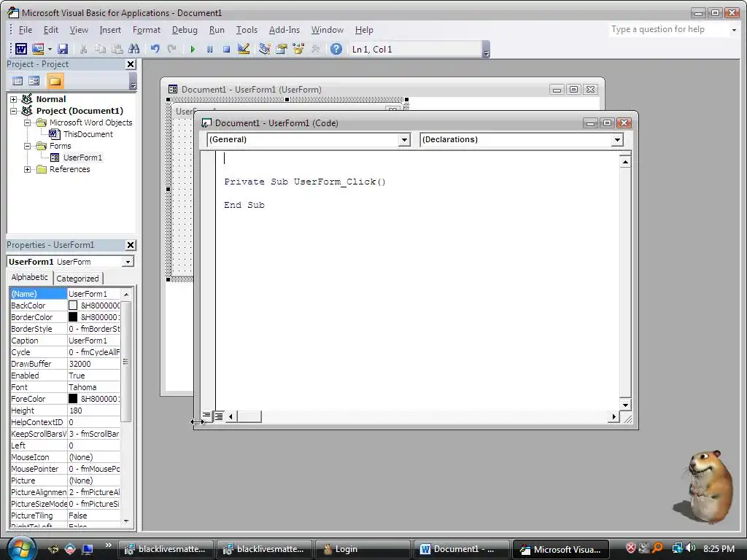This screenshot has width=747, height=560.
Task: Open the Insert menu
Action: 110,29
